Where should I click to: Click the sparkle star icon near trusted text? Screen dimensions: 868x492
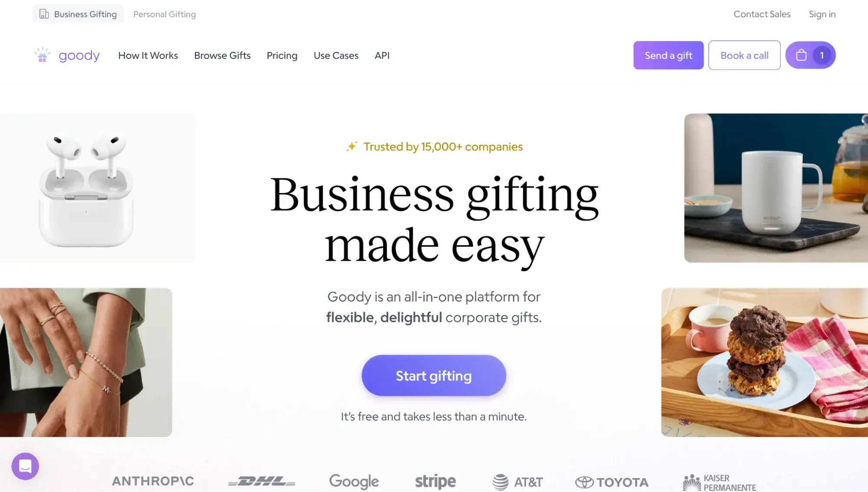(351, 146)
